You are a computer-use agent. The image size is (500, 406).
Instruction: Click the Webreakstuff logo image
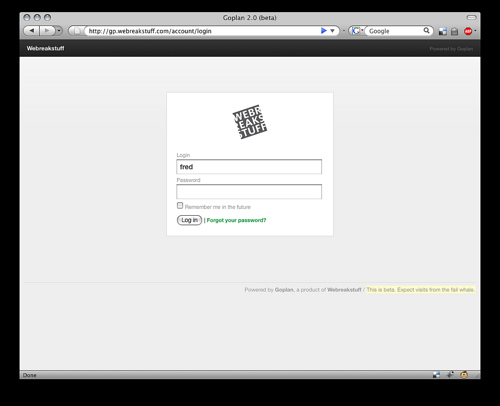point(250,122)
